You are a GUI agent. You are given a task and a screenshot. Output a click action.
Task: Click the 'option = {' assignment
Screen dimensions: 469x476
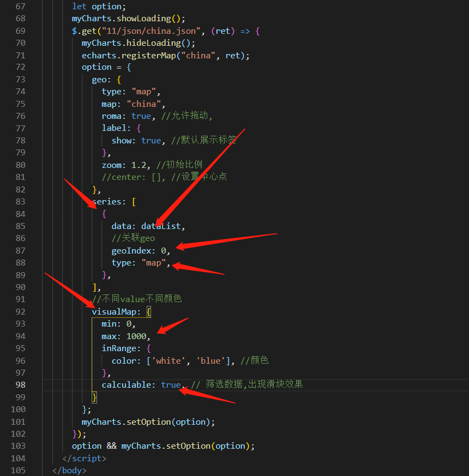click(106, 68)
